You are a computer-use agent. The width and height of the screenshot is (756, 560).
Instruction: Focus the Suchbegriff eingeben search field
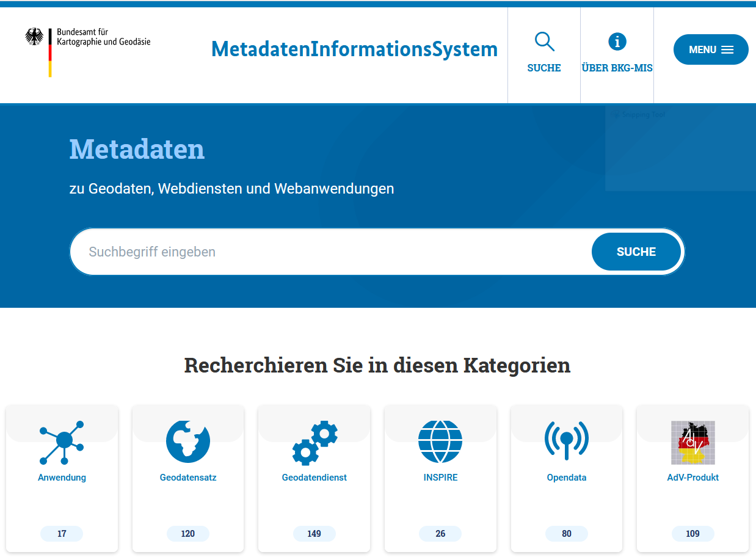[330, 252]
